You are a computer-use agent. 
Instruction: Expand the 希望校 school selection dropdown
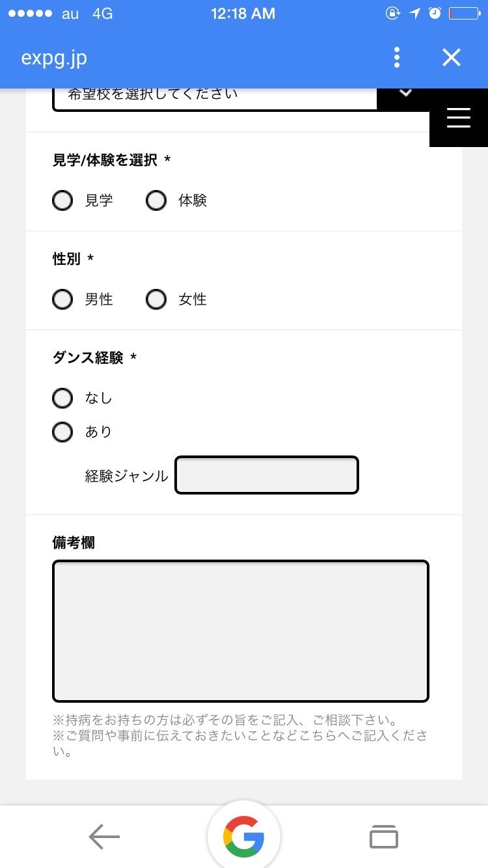[x=215, y=96]
